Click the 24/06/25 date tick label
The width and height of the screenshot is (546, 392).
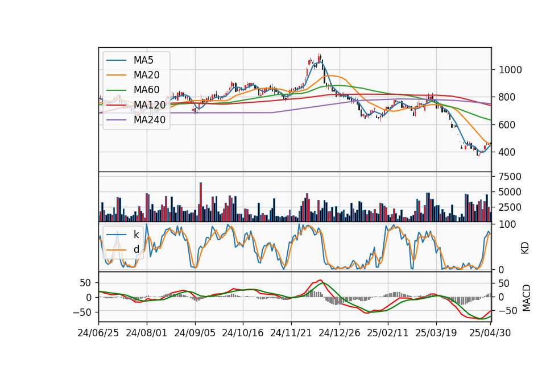click(98, 333)
